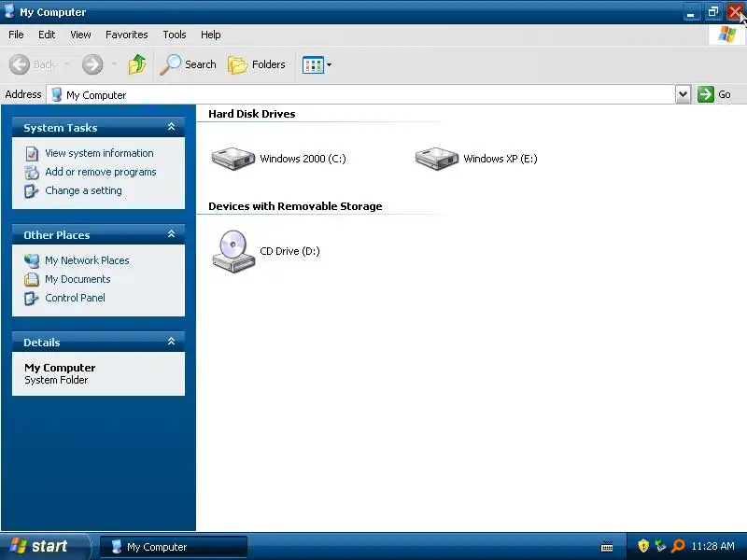Click the Restore Down window button

click(x=712, y=12)
